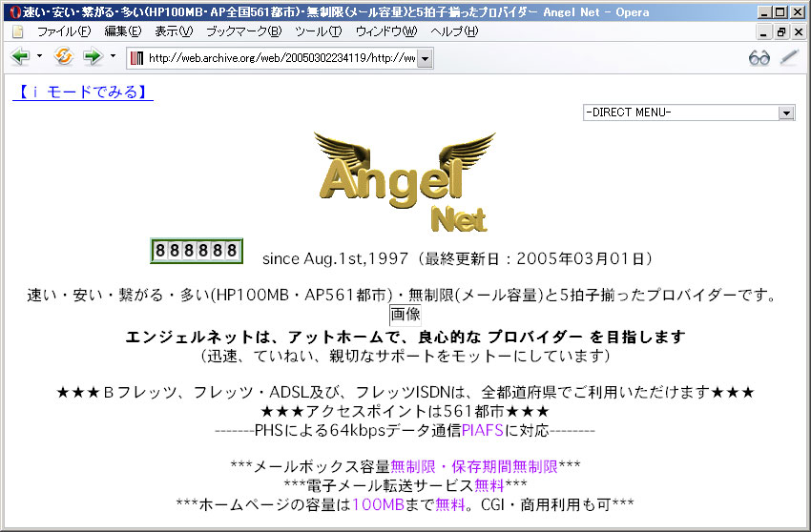Click the pen icon at toolbar right
The width and height of the screenshot is (811, 532).
789,57
